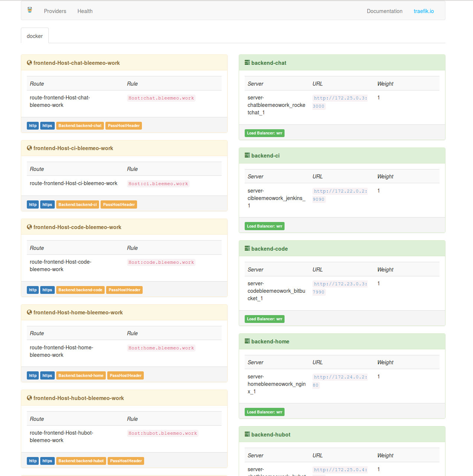Click the globe icon on frontend-Host-code-bleemeo-work

coord(29,227)
